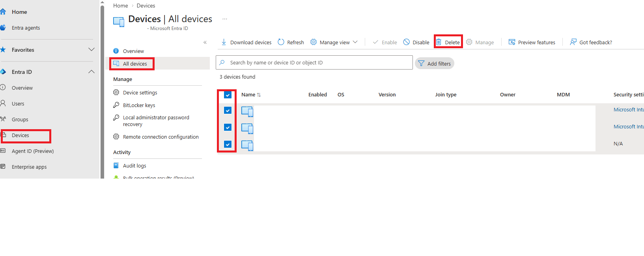This screenshot has height=256, width=644.
Task: Open the Manage view dropdown
Action: point(334,42)
